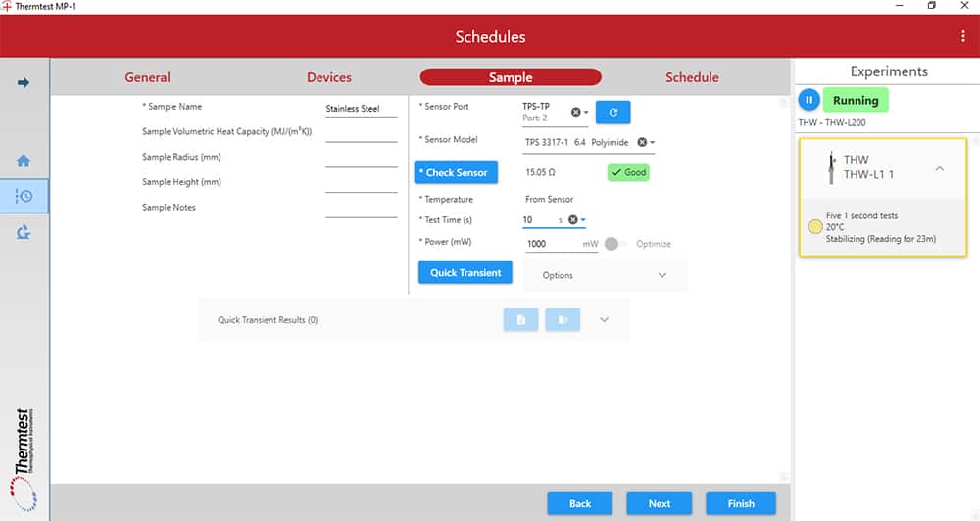Click the Good sensor status badge
The width and height of the screenshot is (980, 521).
coord(628,172)
